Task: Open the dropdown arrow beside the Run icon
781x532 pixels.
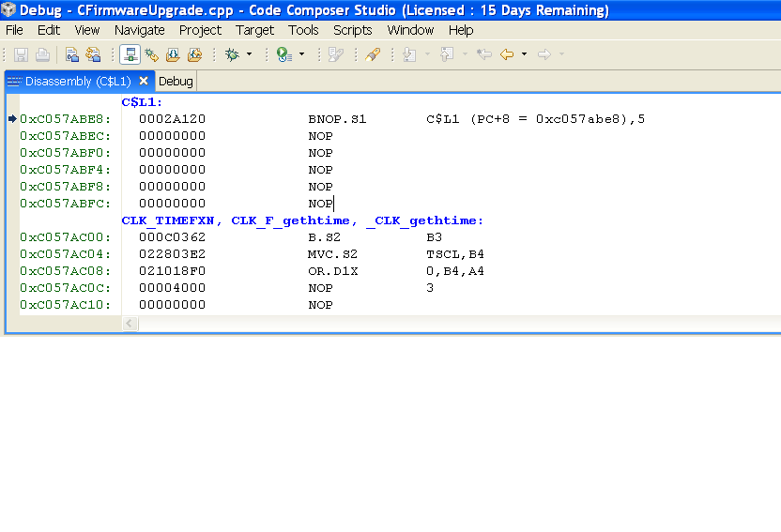Action: (301, 54)
